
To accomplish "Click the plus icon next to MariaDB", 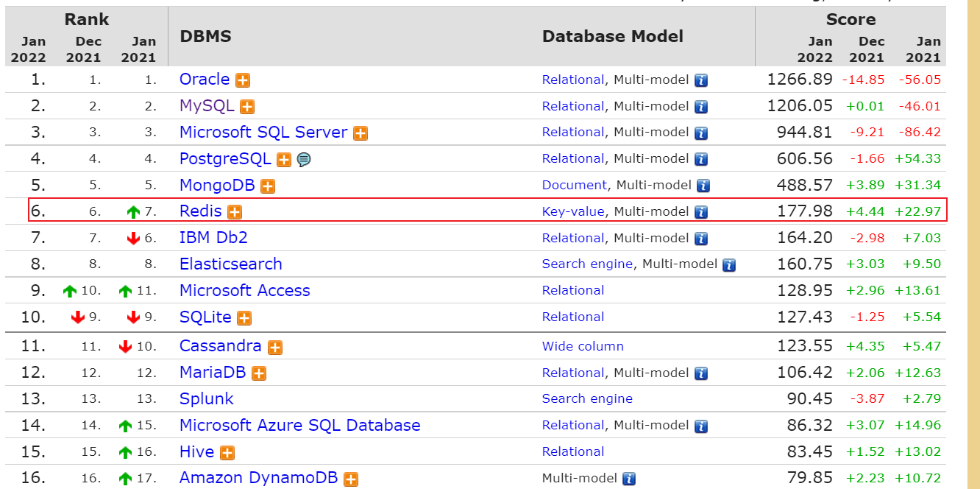I will click(259, 373).
